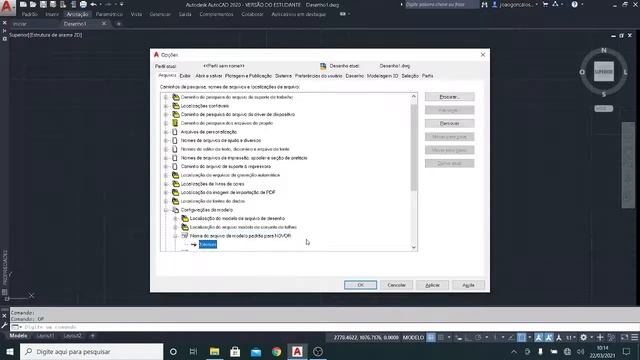The image size is (640, 360).
Task: Click the Windows search box in taskbar
Action: coord(91,351)
